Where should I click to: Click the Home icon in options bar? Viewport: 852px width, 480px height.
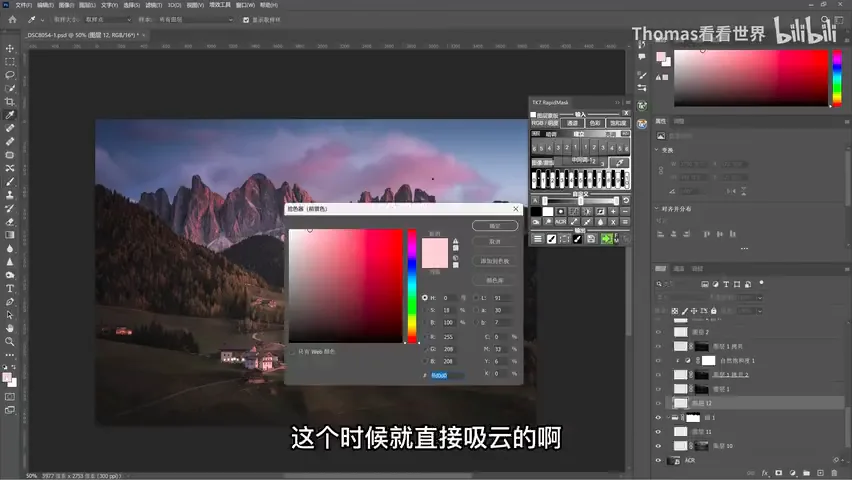12,20
